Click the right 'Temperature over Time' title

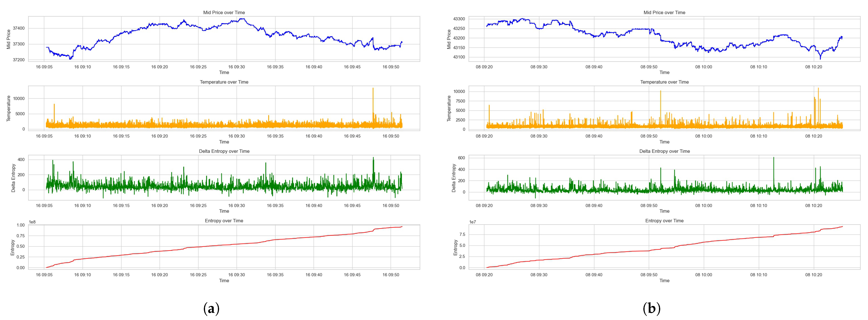tap(664, 82)
